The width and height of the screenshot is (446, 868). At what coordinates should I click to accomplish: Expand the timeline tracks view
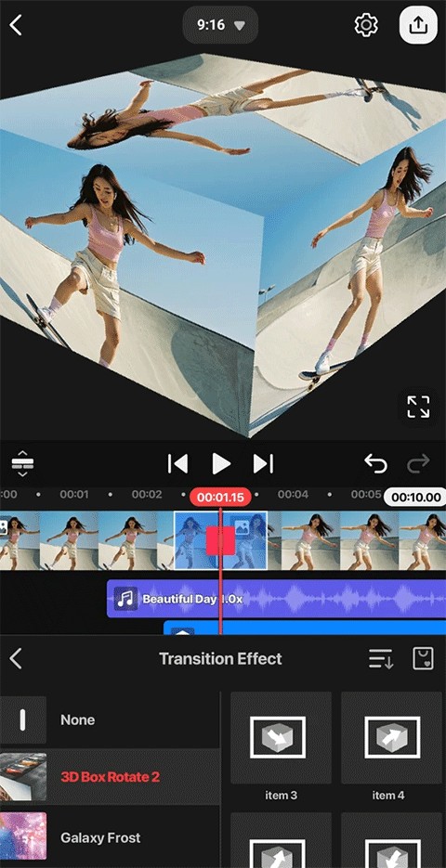point(22,464)
